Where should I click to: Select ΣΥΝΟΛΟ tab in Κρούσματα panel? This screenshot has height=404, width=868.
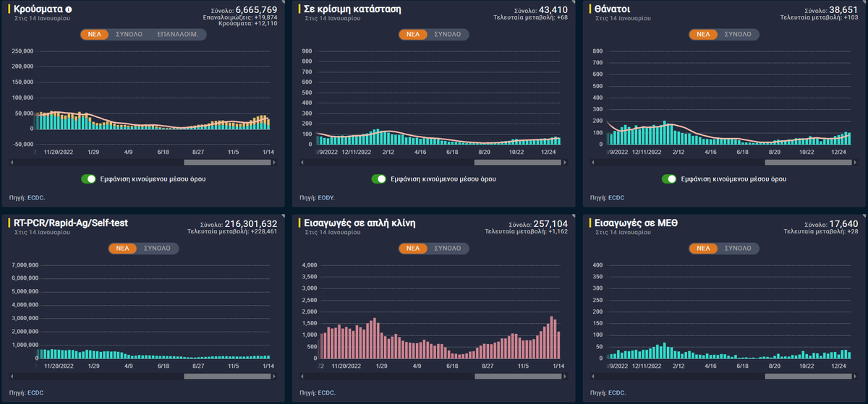pos(129,34)
